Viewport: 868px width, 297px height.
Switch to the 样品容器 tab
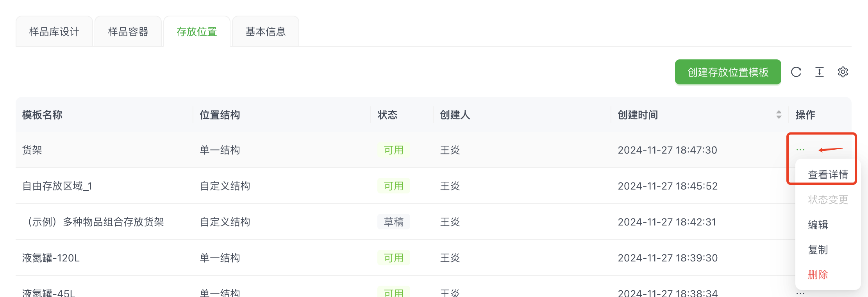(x=128, y=32)
